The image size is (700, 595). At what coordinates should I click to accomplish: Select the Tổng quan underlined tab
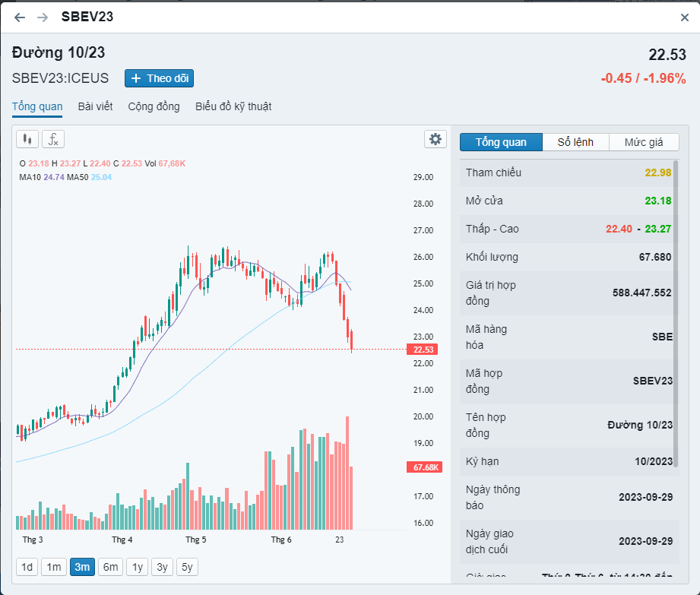click(x=37, y=106)
